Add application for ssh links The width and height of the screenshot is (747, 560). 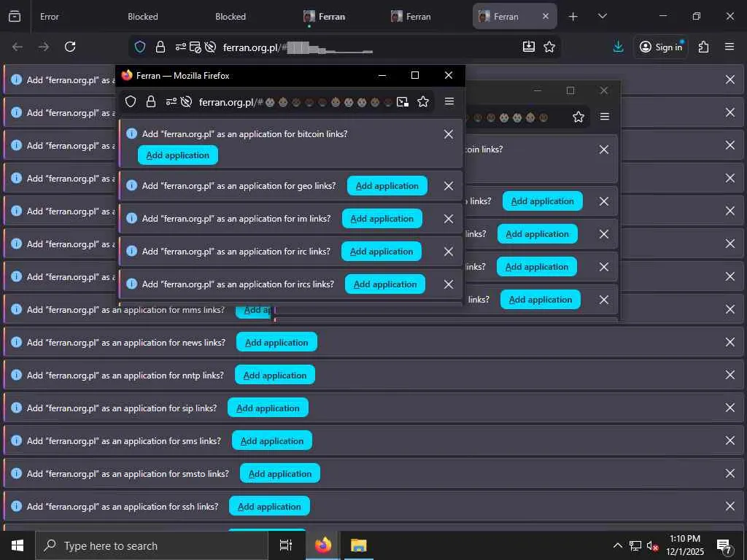pos(269,507)
